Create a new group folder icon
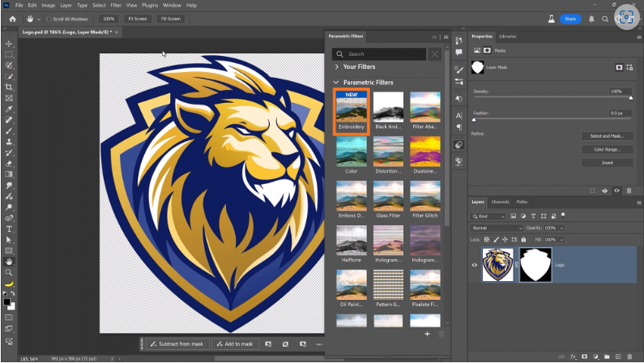The image size is (644, 363). [607, 357]
